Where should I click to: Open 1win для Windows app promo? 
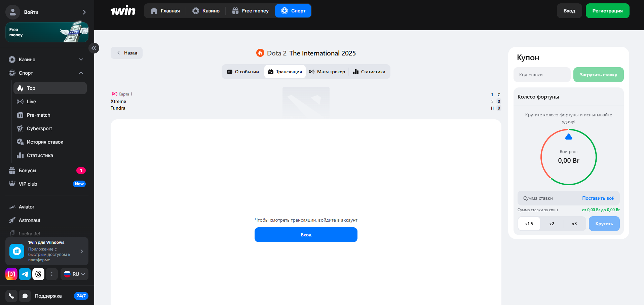pyautogui.click(x=47, y=251)
